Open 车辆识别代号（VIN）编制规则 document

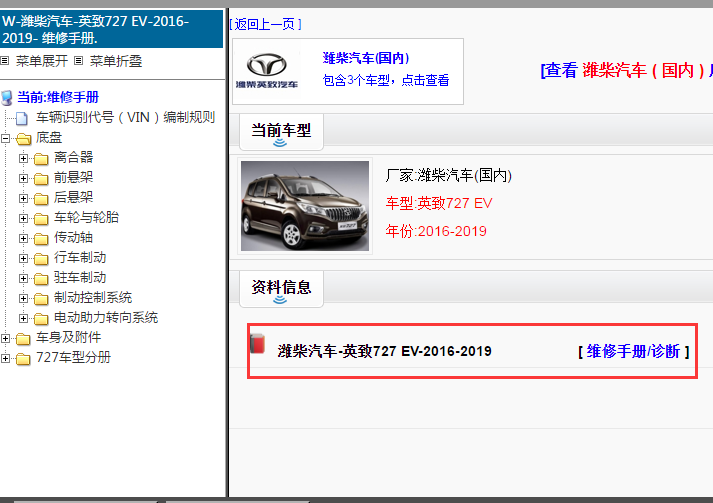coord(126,117)
